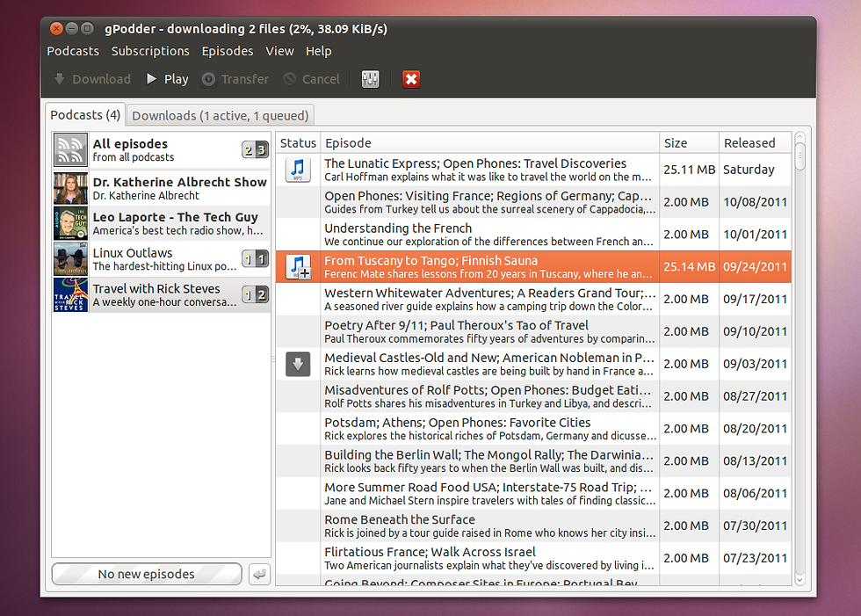
Task: Maximize the gPodder window
Action: [87, 28]
